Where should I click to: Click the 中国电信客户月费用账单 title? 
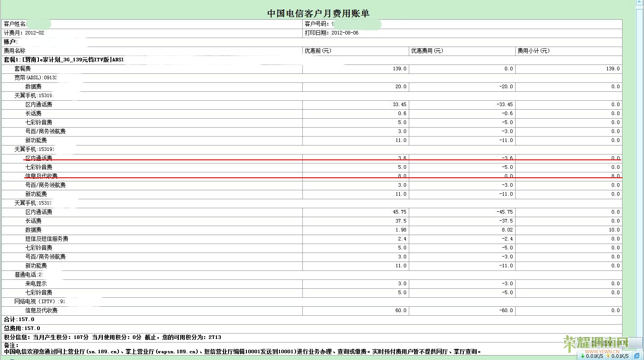point(318,13)
